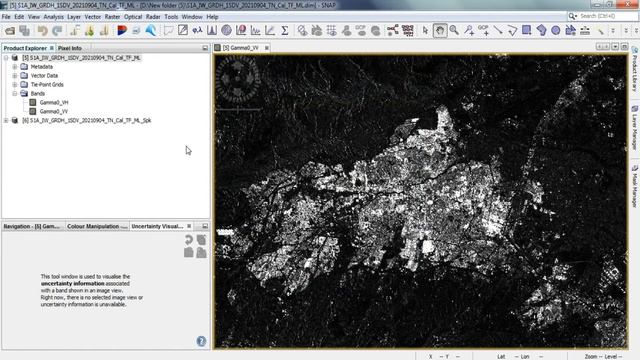The image size is (640, 360).
Task: Close the Product Explorer tab
Action: tap(51, 48)
